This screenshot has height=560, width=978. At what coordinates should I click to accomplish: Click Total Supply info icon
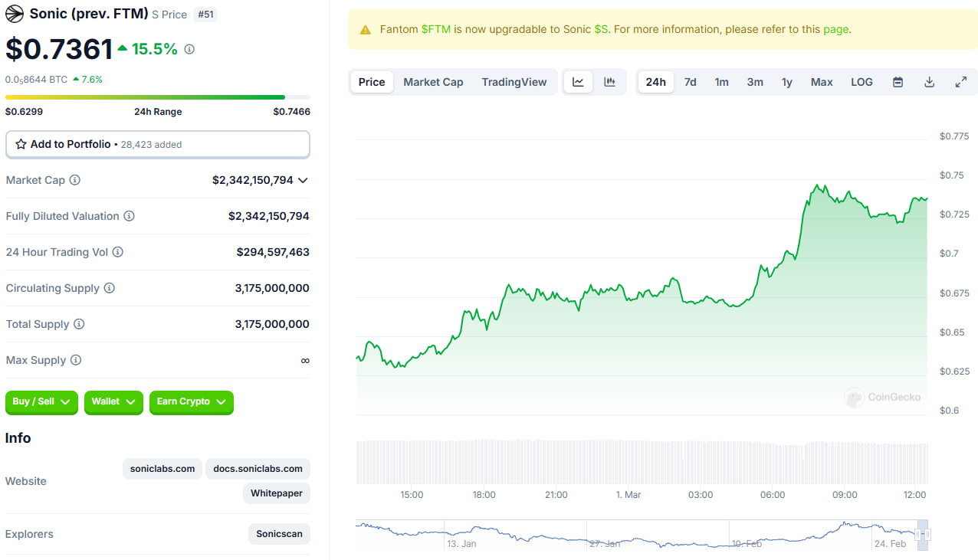[79, 324]
